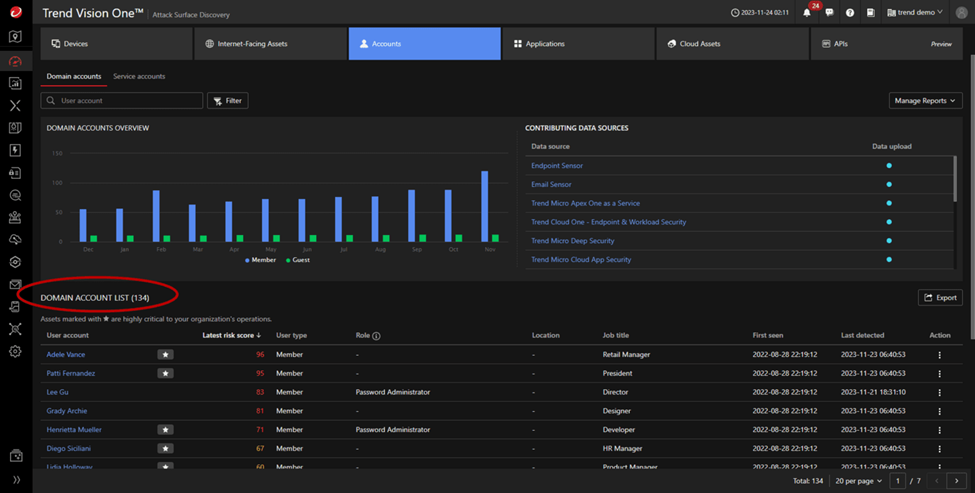Switch to the Devices tab
This screenshot has height=493, width=975.
(116, 44)
